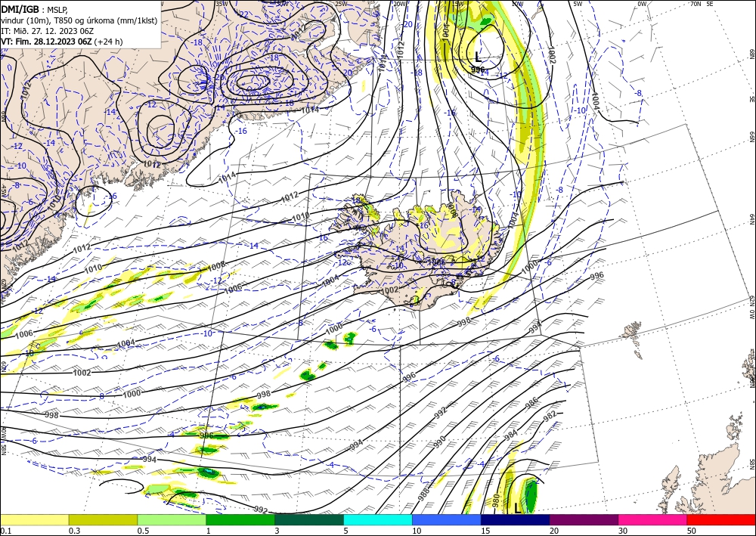This screenshot has width=756, height=536.
Task: Click the '5W' longitude label at top
Action: (x=578, y=4)
